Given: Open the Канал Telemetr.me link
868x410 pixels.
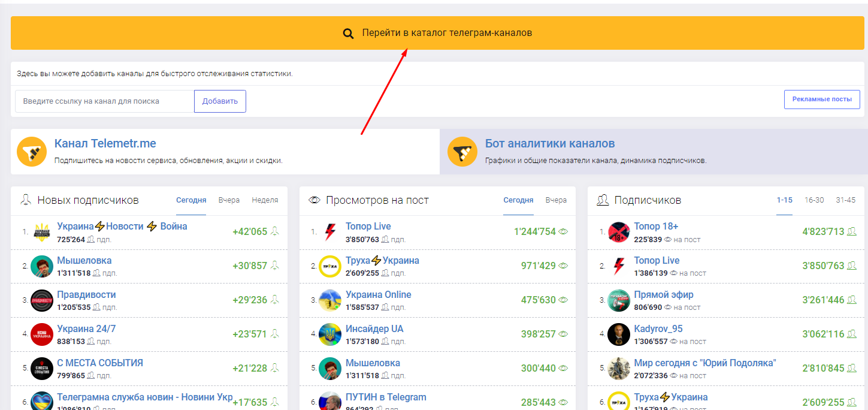Looking at the screenshot, I should point(105,144).
